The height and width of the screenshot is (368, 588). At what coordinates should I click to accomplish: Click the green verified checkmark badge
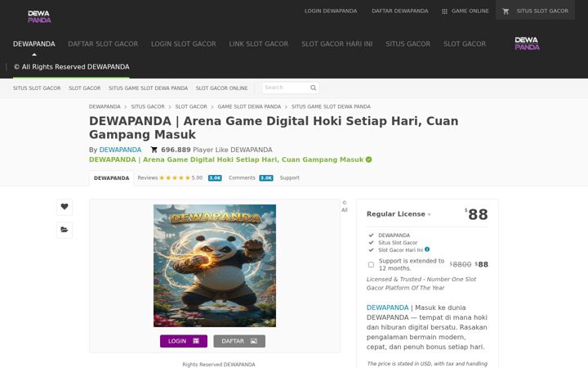(368, 159)
